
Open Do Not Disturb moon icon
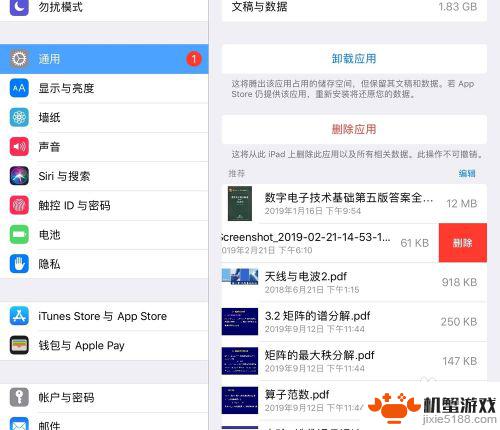point(19,7)
